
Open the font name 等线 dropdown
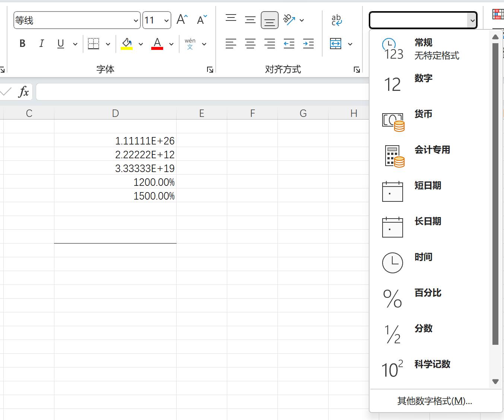click(136, 20)
